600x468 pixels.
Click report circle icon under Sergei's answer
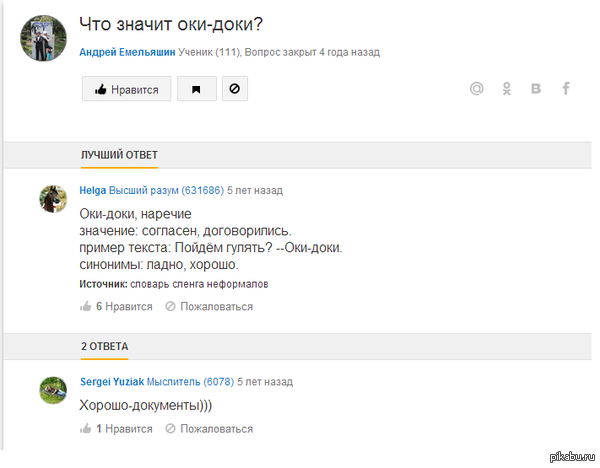[x=170, y=428]
